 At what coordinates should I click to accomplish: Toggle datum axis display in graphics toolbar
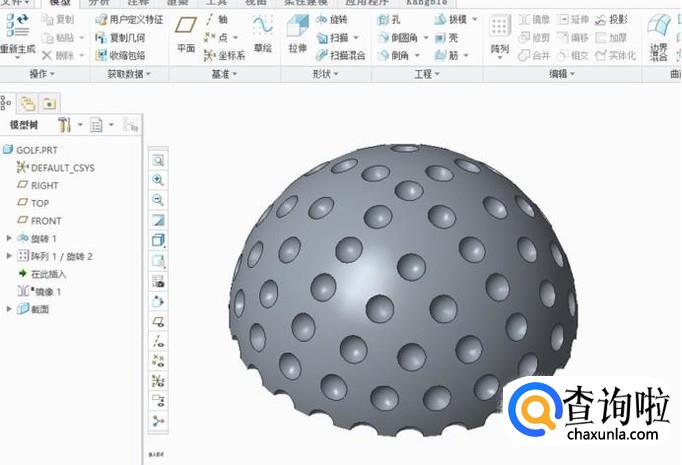coord(158,341)
